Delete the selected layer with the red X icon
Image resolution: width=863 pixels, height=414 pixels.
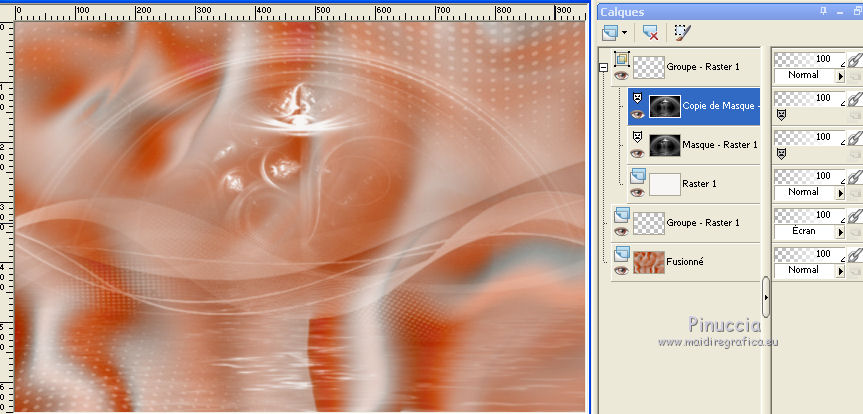(650, 32)
